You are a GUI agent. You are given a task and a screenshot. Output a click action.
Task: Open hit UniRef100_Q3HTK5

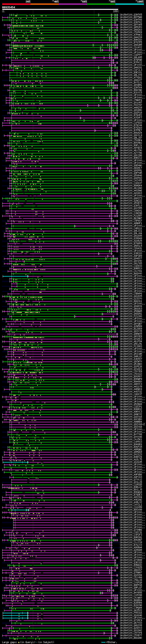point(131,15)
